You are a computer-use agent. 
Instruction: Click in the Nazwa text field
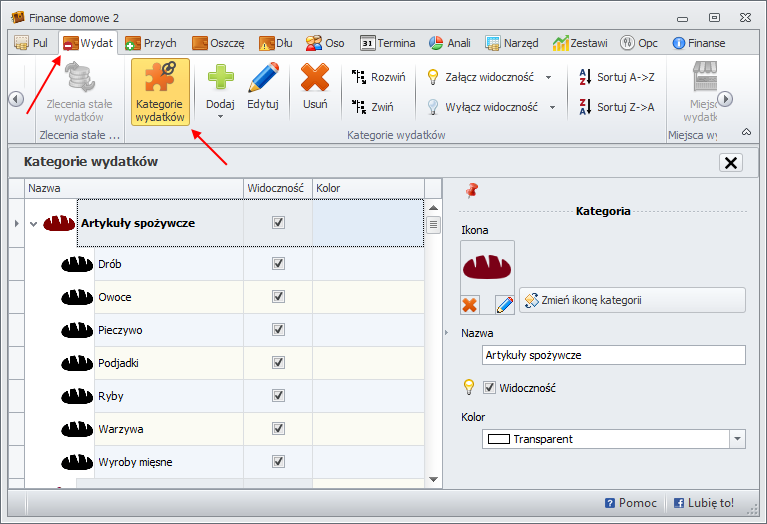[x=613, y=355]
